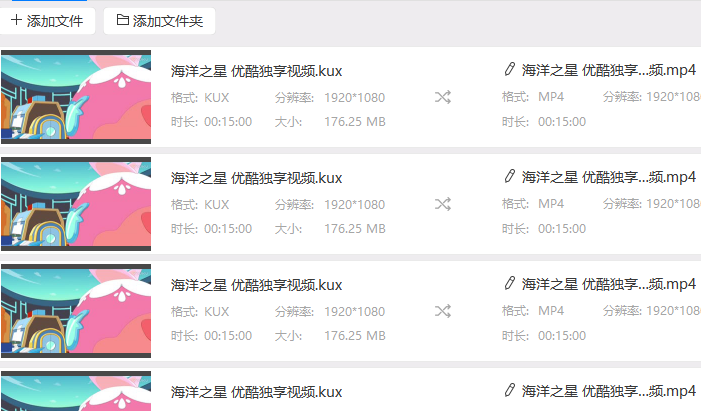
Task: Click the first row's source filename 海洋之星 优酷独享视频.kux
Action: pos(256,71)
